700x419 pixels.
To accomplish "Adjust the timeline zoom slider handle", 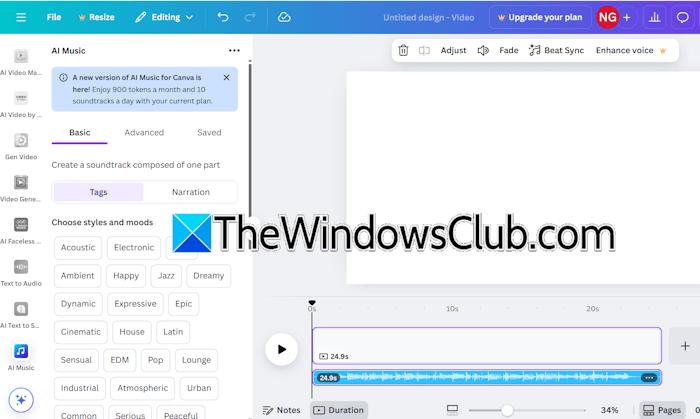I will click(x=507, y=410).
